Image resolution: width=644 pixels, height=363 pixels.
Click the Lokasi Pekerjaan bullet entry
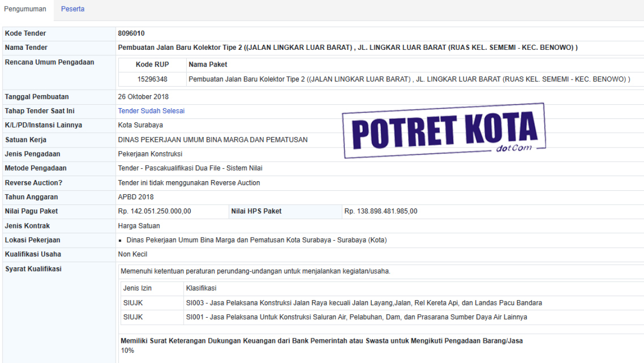[257, 240]
